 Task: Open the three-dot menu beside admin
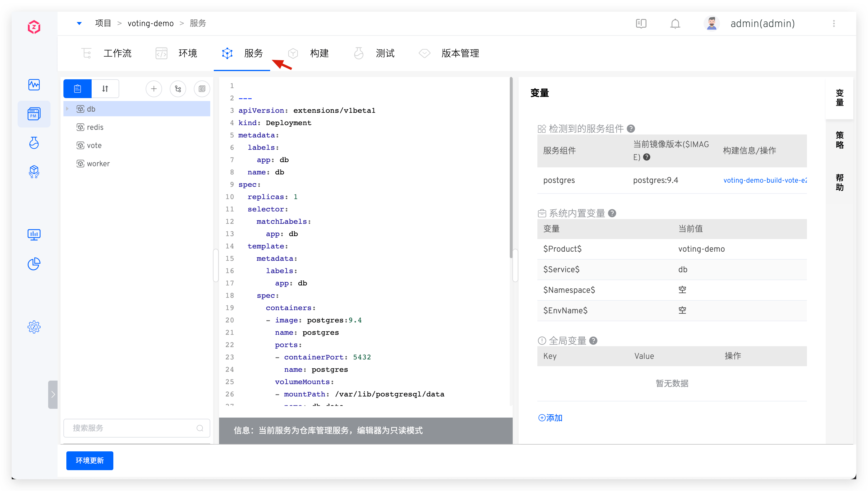834,23
